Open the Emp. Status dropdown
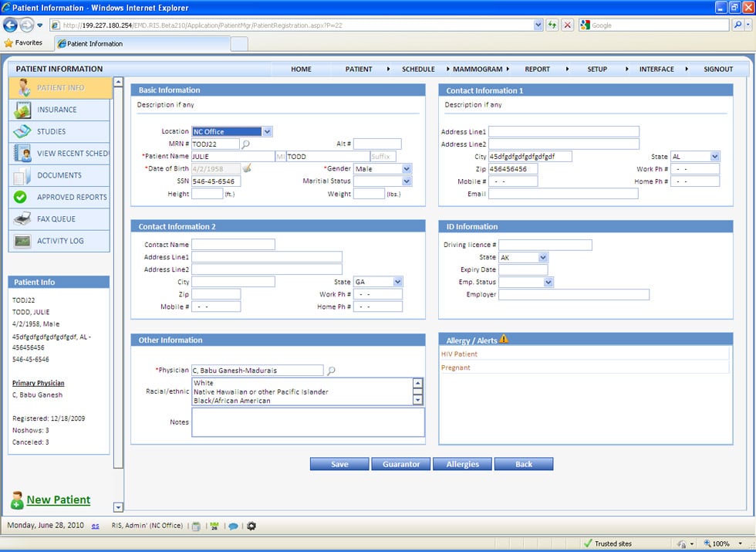756x552 pixels. point(548,283)
